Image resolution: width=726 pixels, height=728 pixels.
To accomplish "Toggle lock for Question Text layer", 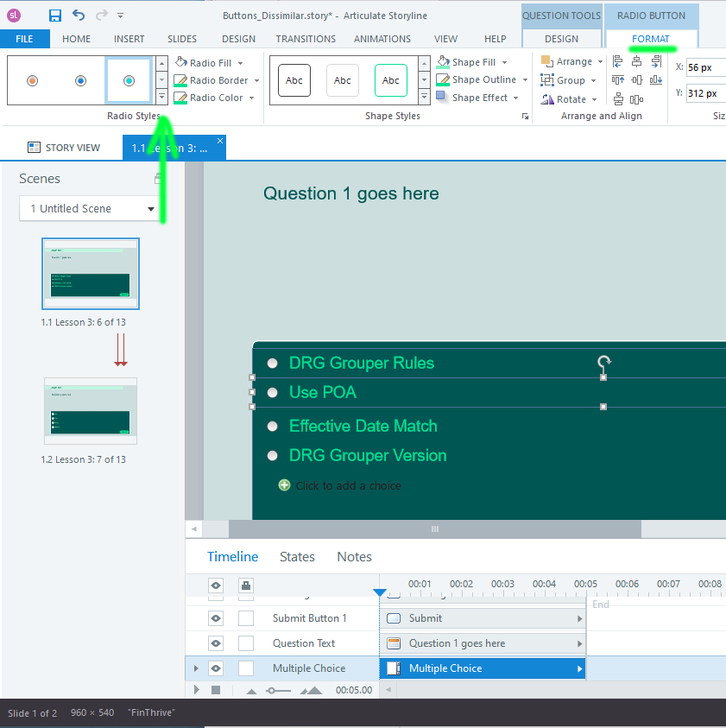I will 246,643.
